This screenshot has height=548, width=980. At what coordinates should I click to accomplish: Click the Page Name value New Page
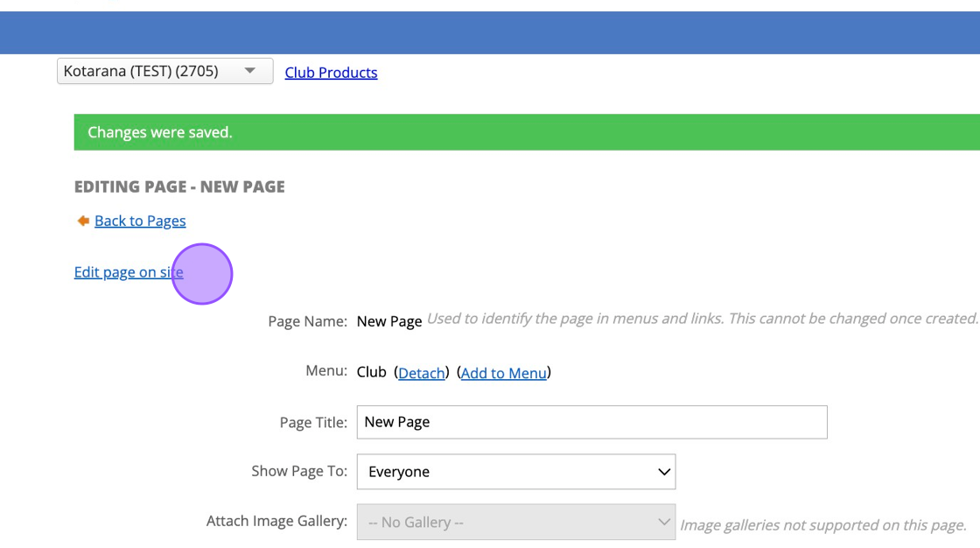tap(389, 321)
